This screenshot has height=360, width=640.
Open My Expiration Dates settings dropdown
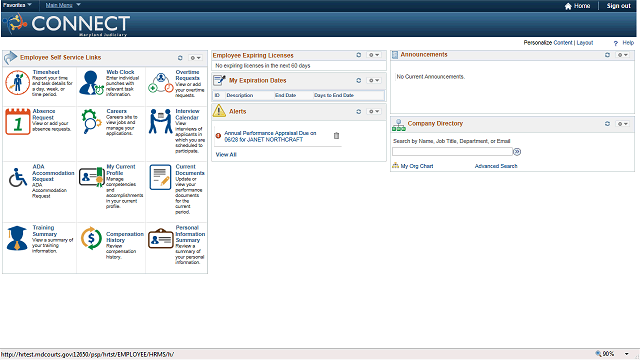pos(374,80)
